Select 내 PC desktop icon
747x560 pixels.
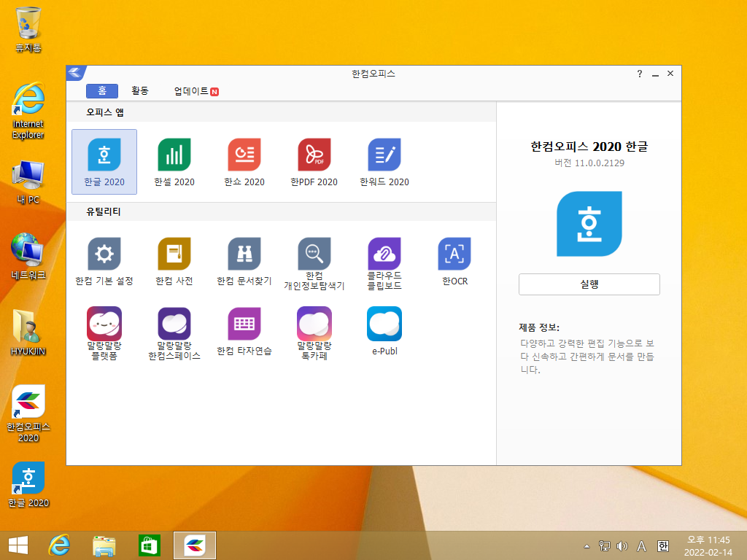(x=28, y=183)
